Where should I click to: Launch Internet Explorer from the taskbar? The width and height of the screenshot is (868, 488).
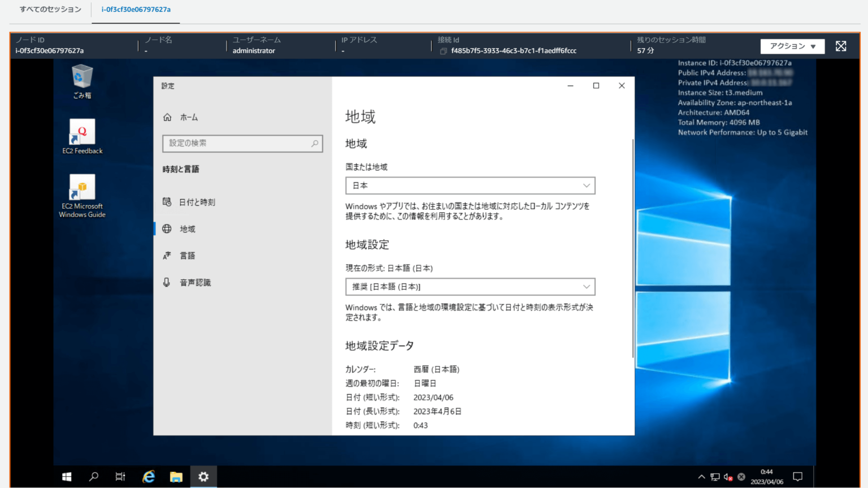click(x=148, y=477)
